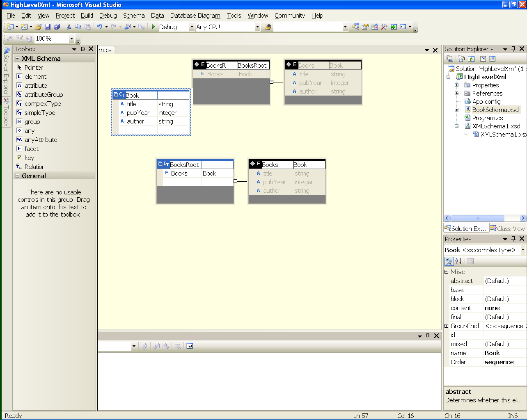Click the New Project toolbar icon
527x420 pixels.
tap(10, 27)
